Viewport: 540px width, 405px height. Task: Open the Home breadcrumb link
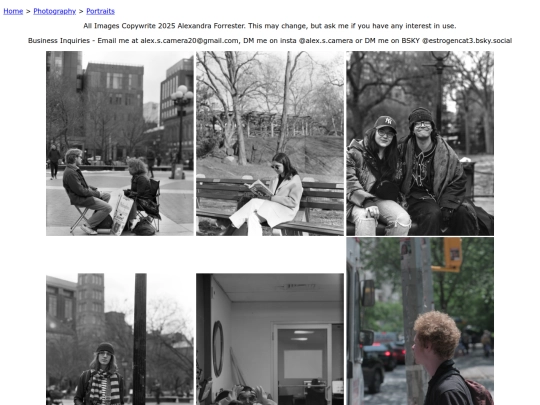pyautogui.click(x=13, y=11)
